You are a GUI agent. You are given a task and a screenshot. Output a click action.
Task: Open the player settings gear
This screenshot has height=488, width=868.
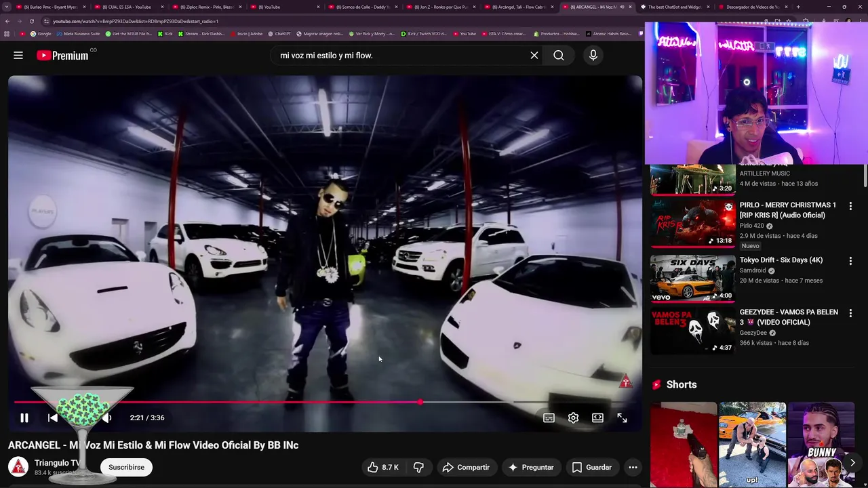pyautogui.click(x=573, y=418)
